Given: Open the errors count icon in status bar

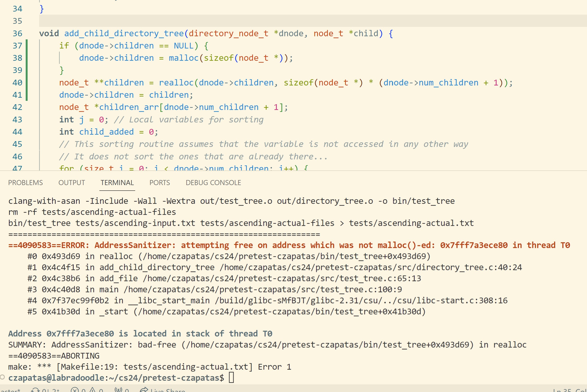Looking at the screenshot, I should point(74,390).
